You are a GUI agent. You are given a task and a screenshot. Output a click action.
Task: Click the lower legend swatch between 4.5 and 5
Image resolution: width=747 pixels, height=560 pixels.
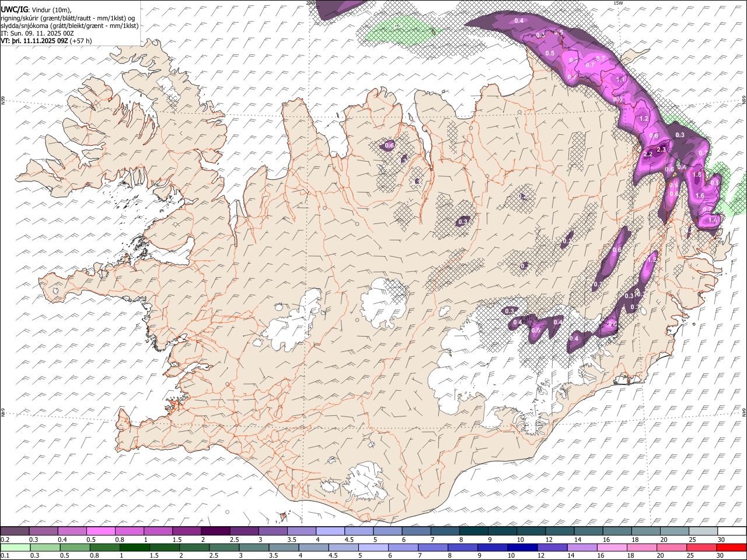click(343, 547)
